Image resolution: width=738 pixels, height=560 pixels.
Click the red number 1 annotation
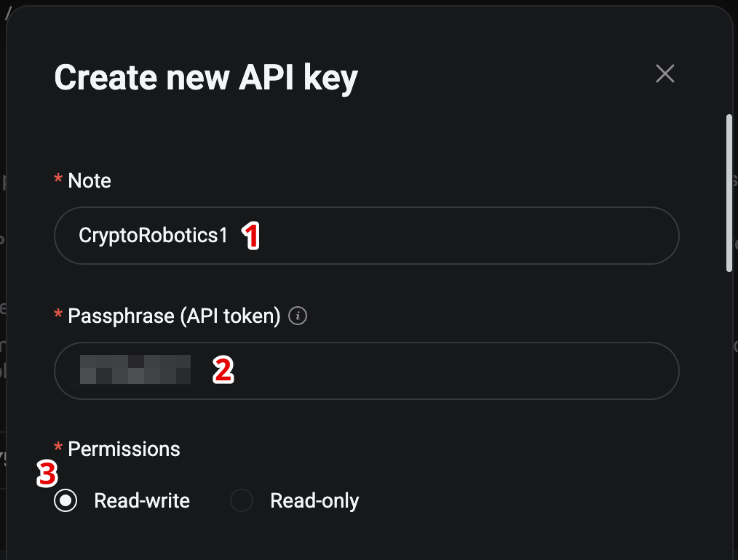point(251,236)
